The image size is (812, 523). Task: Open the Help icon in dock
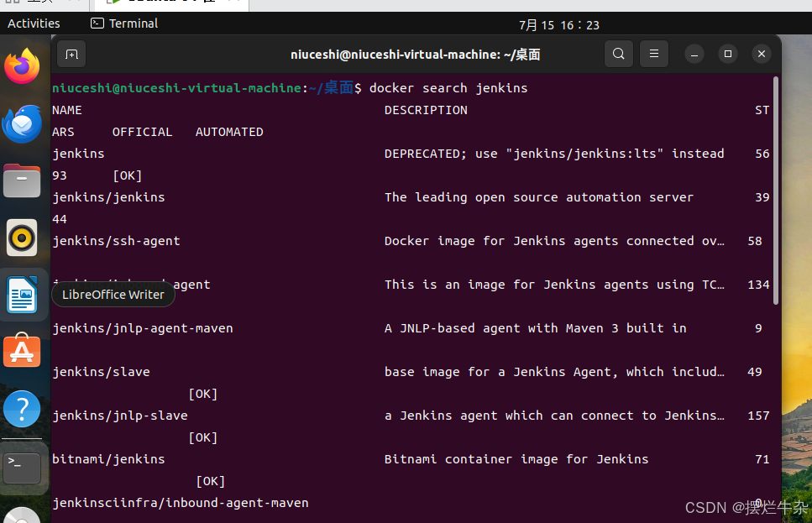click(23, 409)
